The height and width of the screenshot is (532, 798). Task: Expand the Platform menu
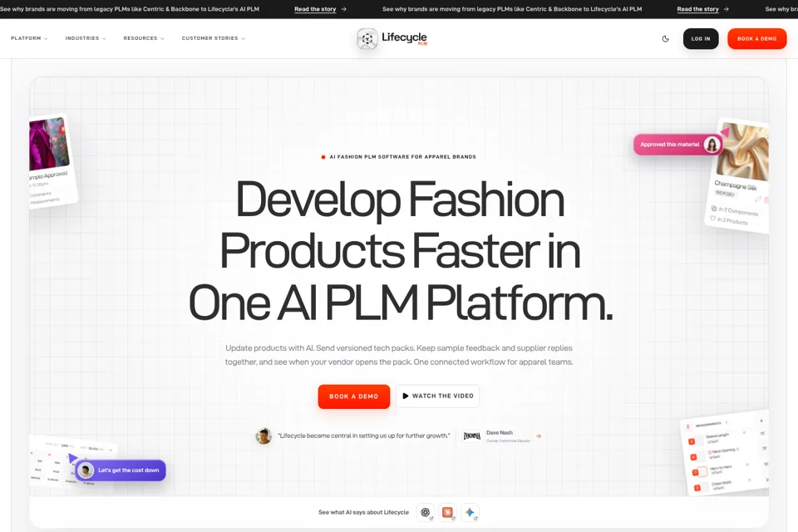pyautogui.click(x=29, y=38)
